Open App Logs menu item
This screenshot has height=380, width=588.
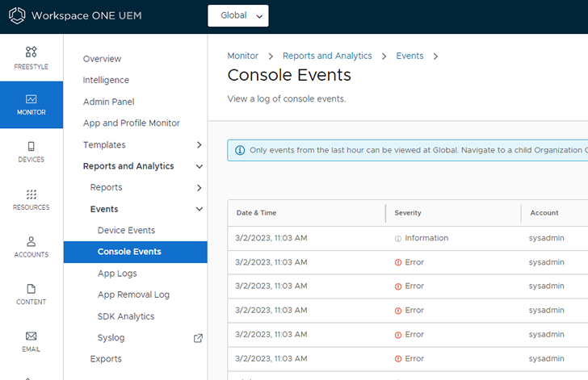coord(117,274)
